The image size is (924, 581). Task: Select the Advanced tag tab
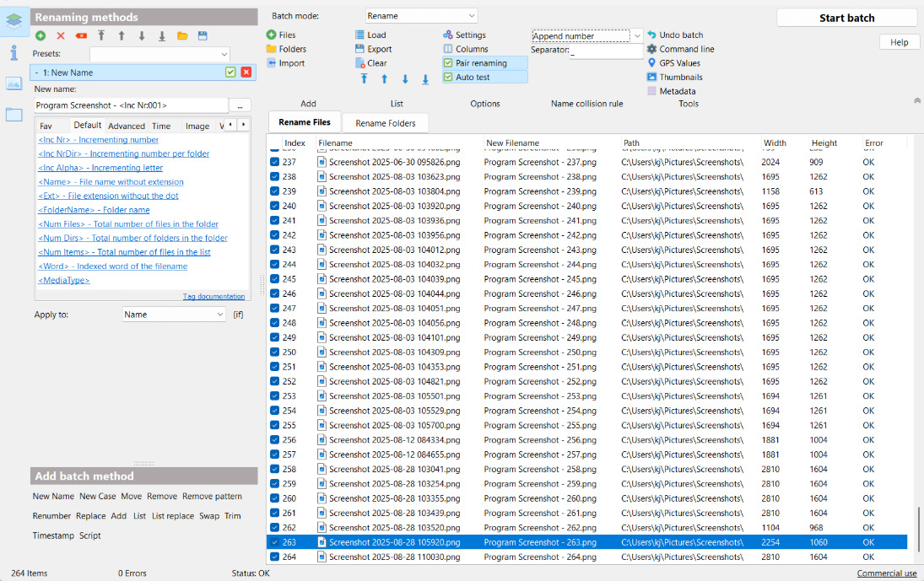coord(127,126)
